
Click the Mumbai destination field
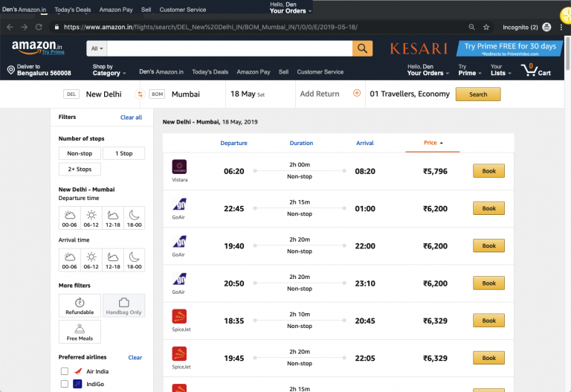(186, 94)
